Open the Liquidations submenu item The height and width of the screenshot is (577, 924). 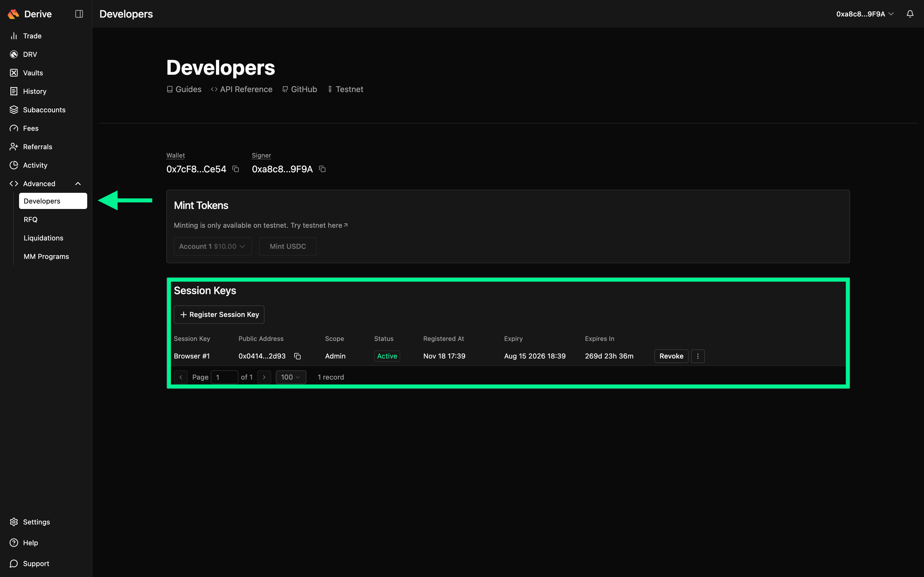pos(44,238)
